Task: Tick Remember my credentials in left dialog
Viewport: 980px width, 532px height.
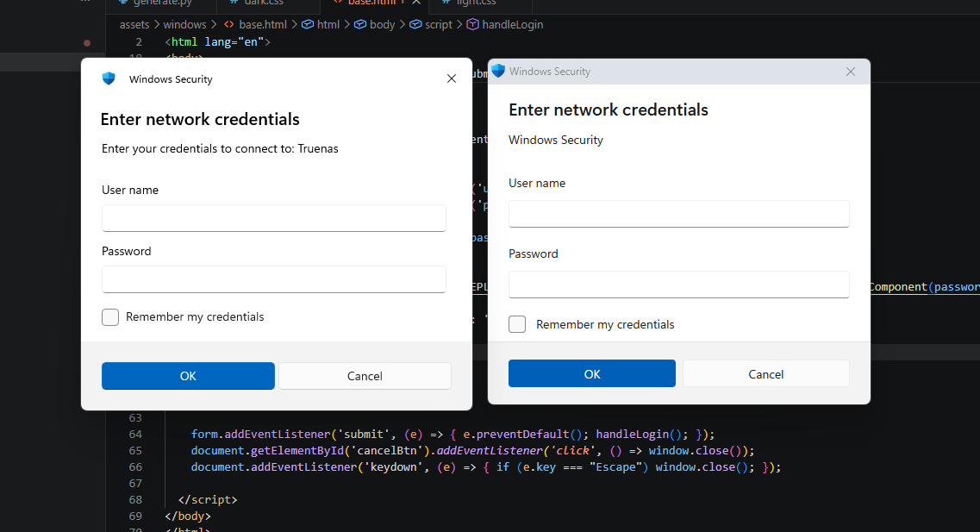Action: coord(110,317)
